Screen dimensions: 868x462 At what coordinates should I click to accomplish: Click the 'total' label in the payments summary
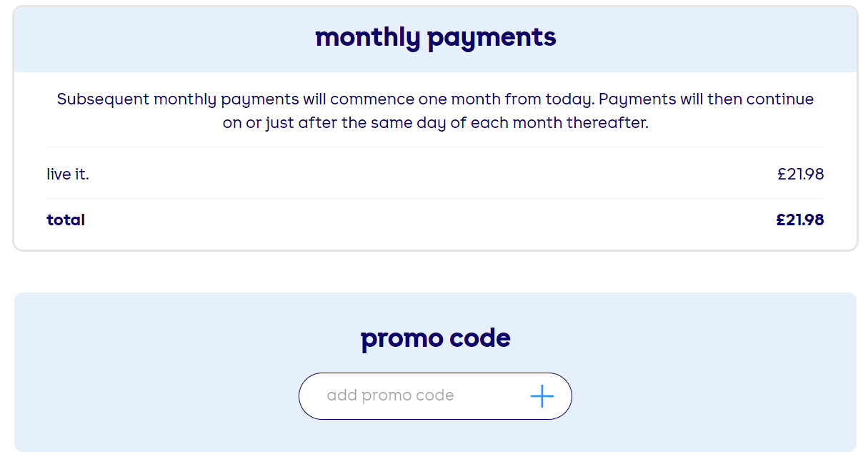click(65, 220)
